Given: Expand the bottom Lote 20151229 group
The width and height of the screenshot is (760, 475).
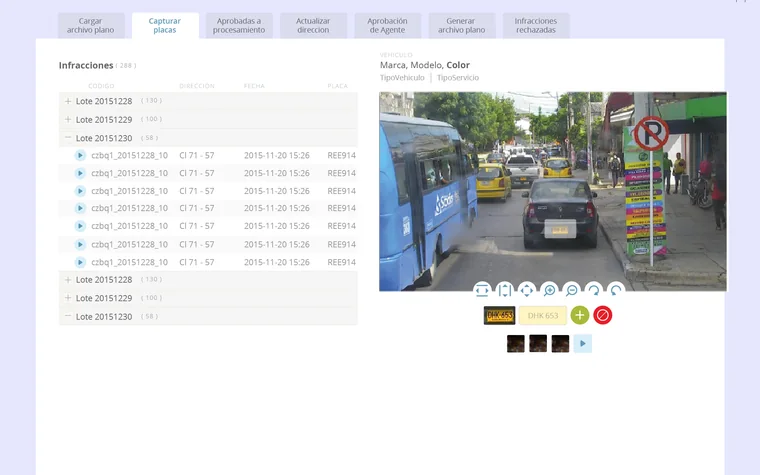Looking at the screenshot, I should click(68, 298).
